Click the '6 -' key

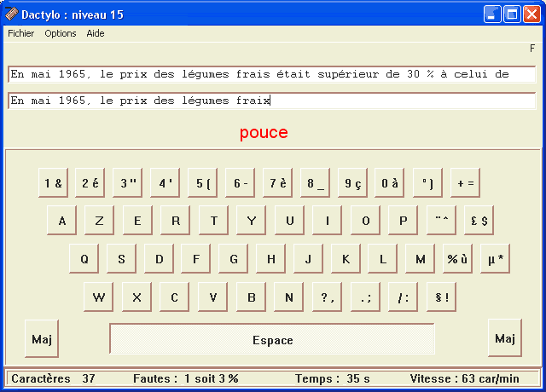[x=241, y=183]
